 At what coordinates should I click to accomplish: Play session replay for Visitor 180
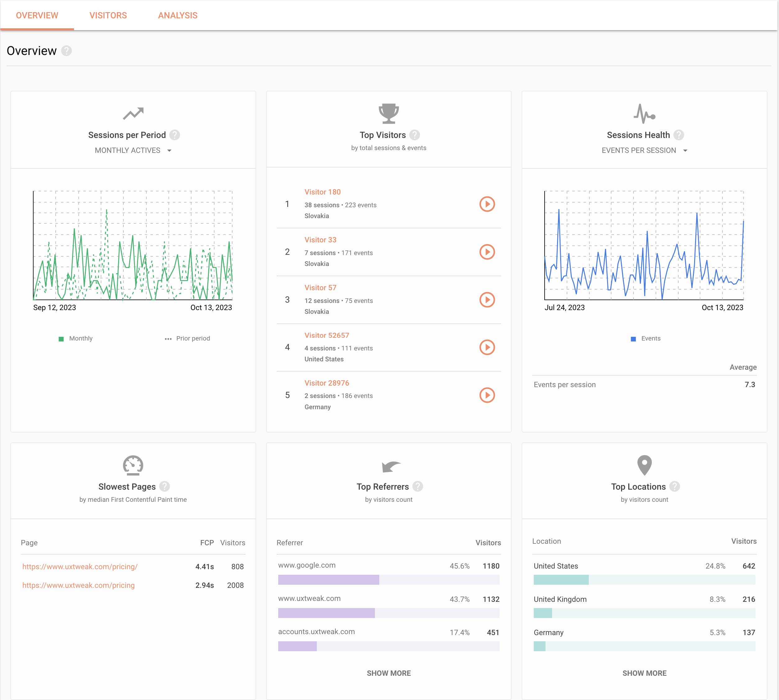487,204
